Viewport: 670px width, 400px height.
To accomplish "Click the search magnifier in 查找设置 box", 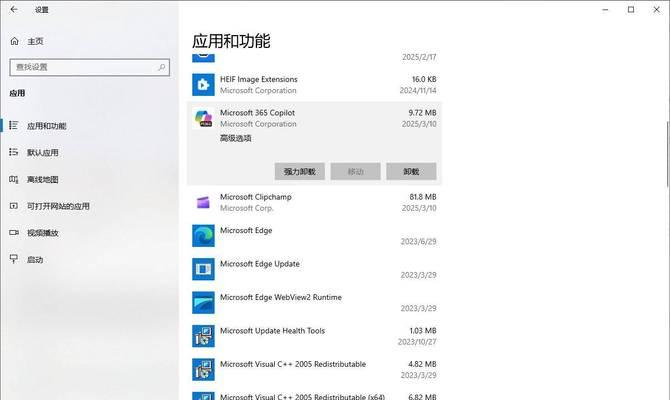I will (162, 67).
